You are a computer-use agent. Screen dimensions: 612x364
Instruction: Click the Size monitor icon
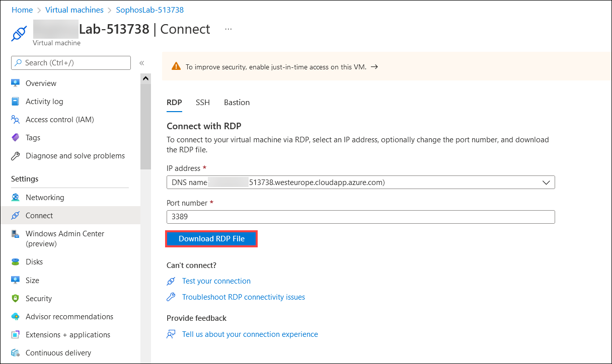pyautogui.click(x=15, y=280)
